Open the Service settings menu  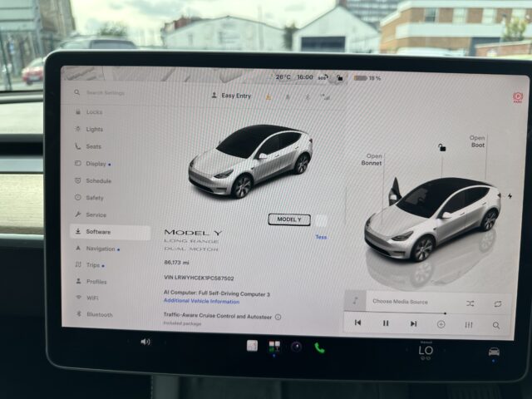tap(91, 214)
